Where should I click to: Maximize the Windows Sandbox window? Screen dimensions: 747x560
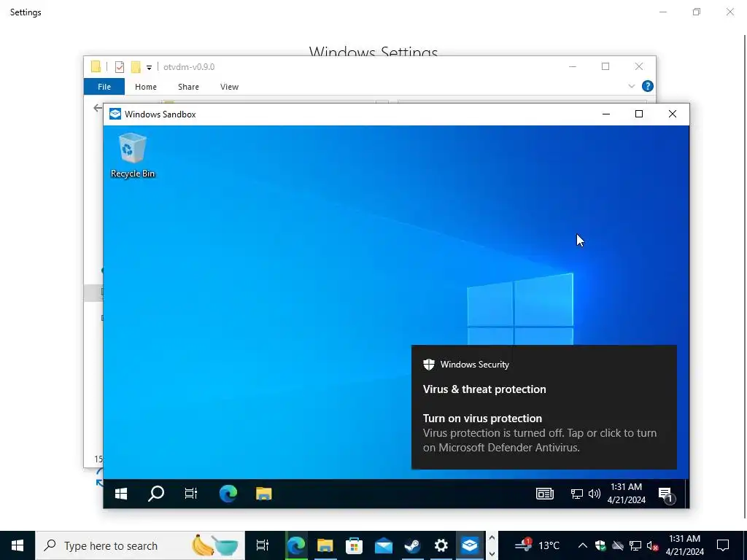point(639,114)
